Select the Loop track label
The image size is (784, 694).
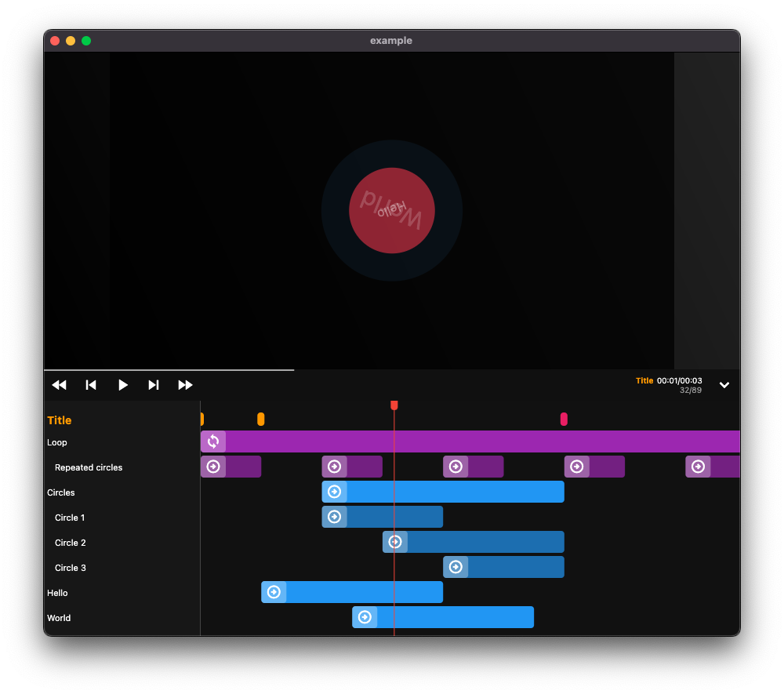tap(57, 442)
